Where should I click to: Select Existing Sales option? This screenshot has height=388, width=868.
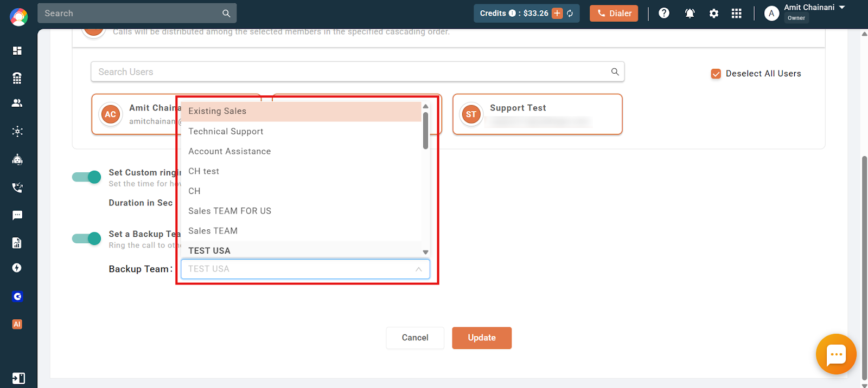pyautogui.click(x=301, y=111)
